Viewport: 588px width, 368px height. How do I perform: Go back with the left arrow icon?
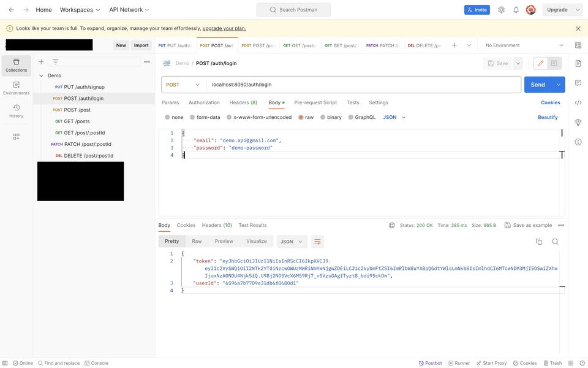point(11,10)
